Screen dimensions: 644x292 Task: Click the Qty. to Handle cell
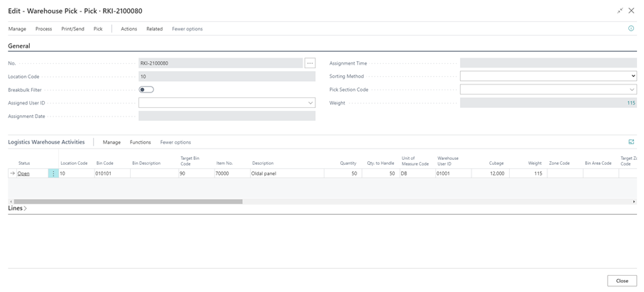[x=378, y=173]
